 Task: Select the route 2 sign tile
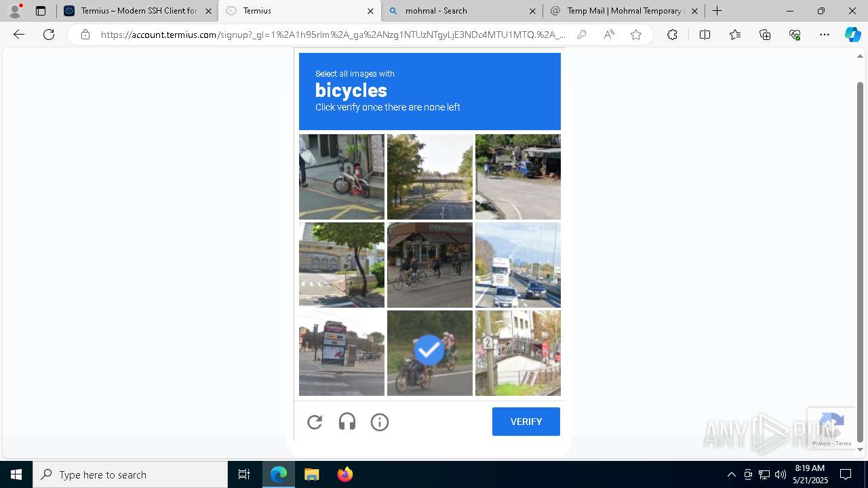pos(518,353)
